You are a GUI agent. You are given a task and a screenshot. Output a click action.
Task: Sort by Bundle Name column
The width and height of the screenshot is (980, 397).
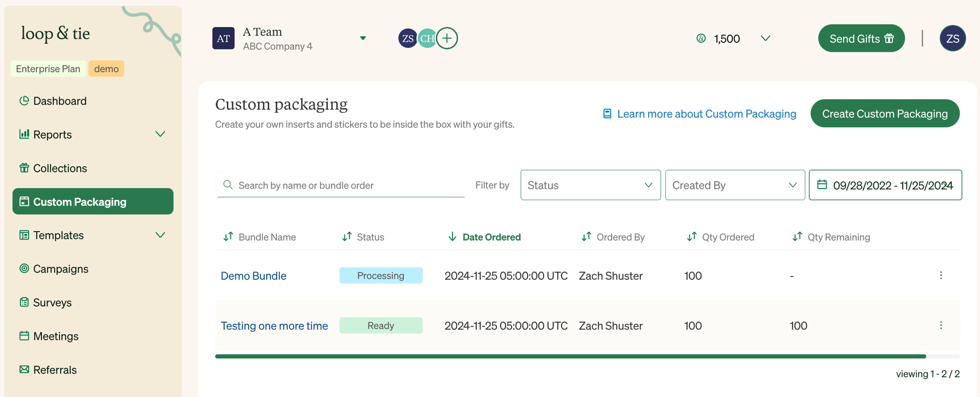tap(259, 236)
